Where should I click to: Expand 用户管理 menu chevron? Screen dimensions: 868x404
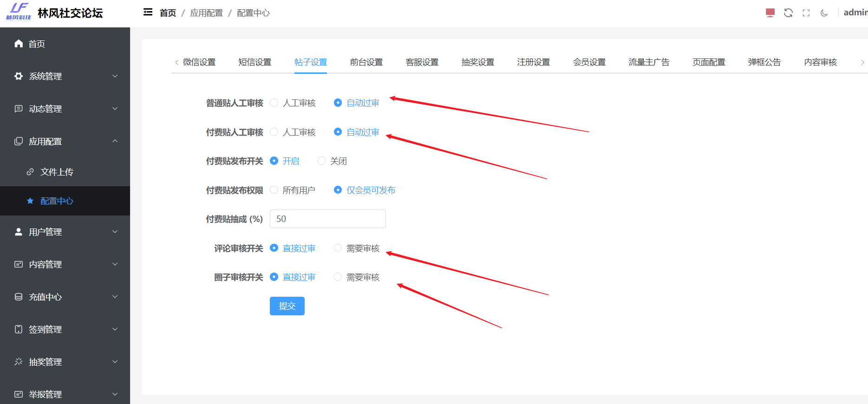[115, 232]
